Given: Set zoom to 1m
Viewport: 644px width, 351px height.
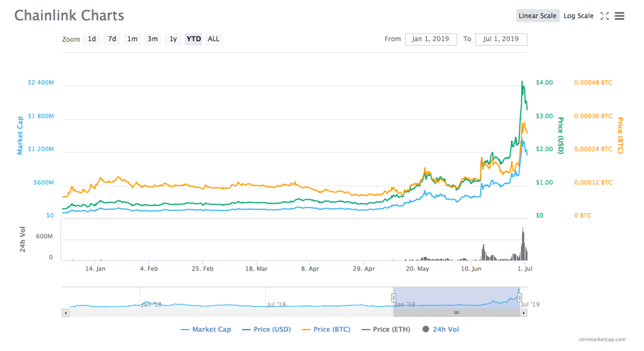Looking at the screenshot, I should pyautogui.click(x=132, y=39).
